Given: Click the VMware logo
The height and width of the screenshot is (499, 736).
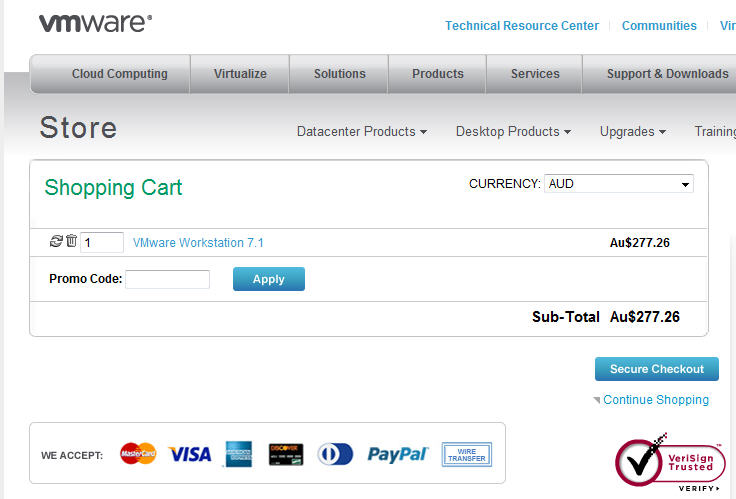Looking at the screenshot, I should (95, 23).
